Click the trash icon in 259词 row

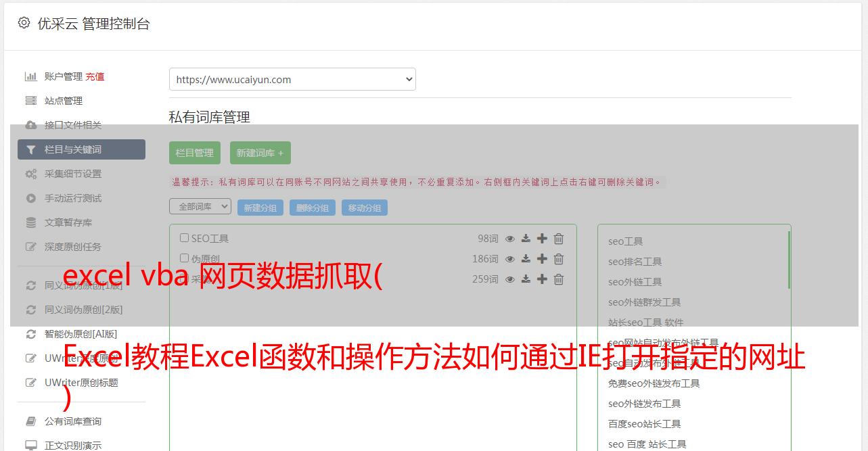559,279
